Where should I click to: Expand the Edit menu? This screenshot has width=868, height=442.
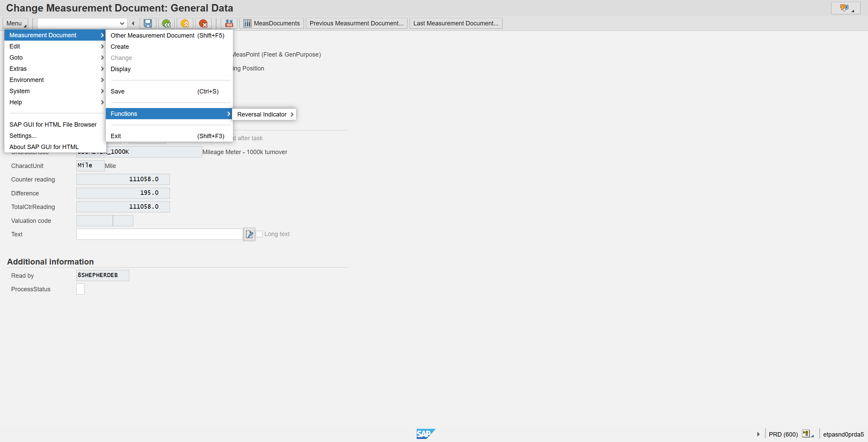coord(55,46)
